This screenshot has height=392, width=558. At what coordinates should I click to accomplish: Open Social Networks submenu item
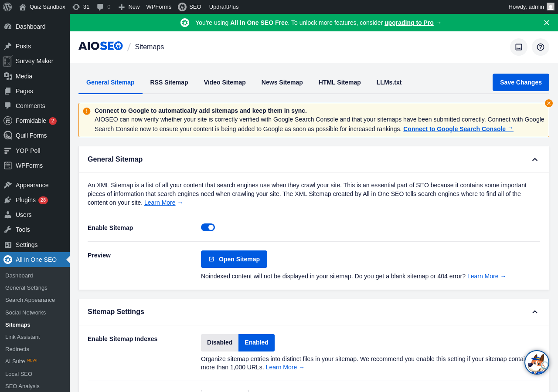25,312
